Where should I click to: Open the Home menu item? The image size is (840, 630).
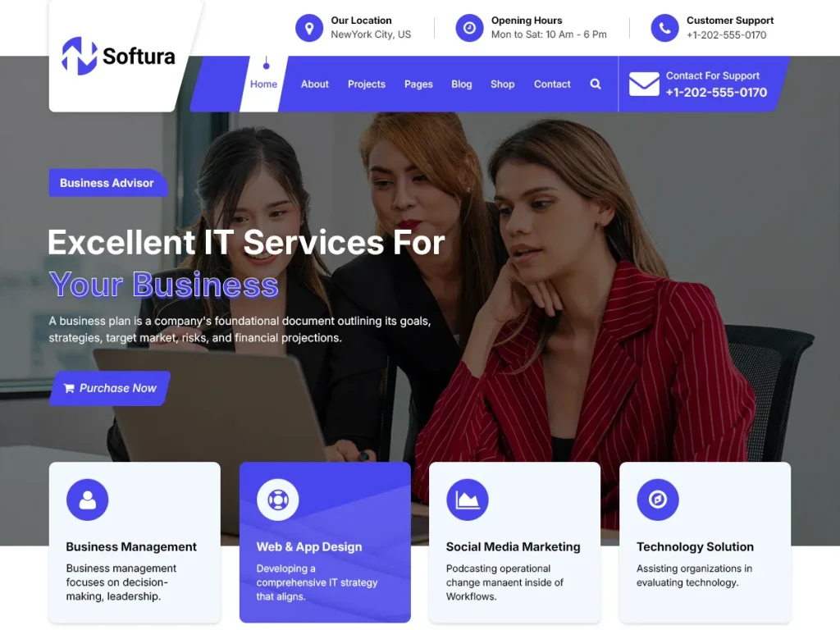(x=263, y=84)
